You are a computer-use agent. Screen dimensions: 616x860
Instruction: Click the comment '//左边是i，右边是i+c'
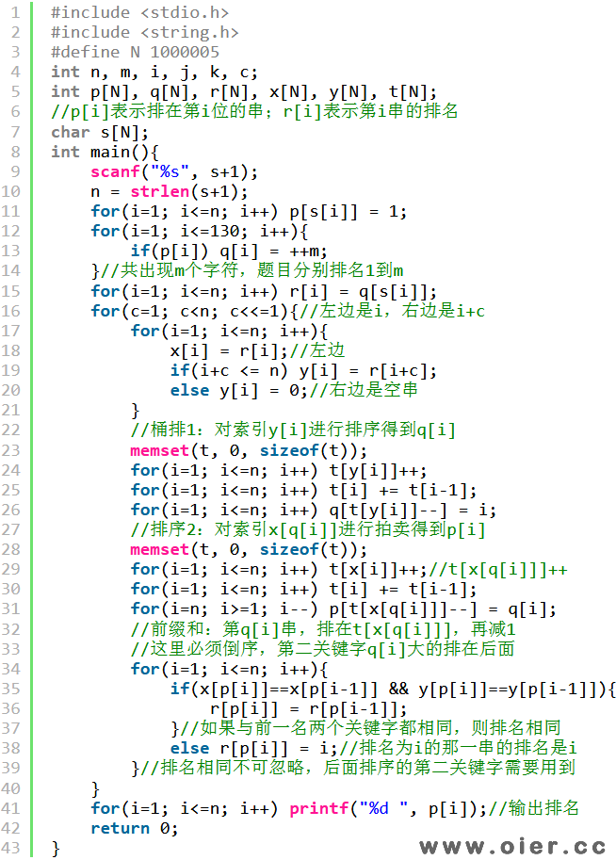pyautogui.click(x=392, y=311)
